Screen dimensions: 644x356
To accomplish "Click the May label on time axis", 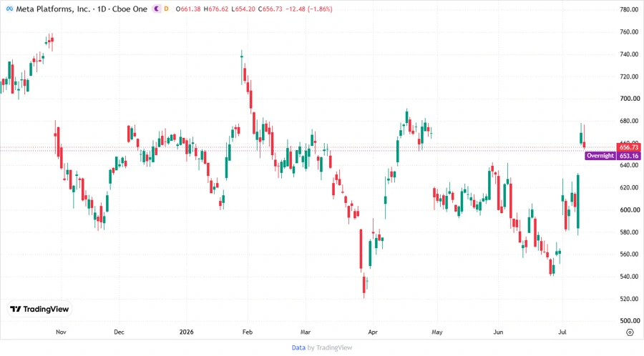I will 437,332.
